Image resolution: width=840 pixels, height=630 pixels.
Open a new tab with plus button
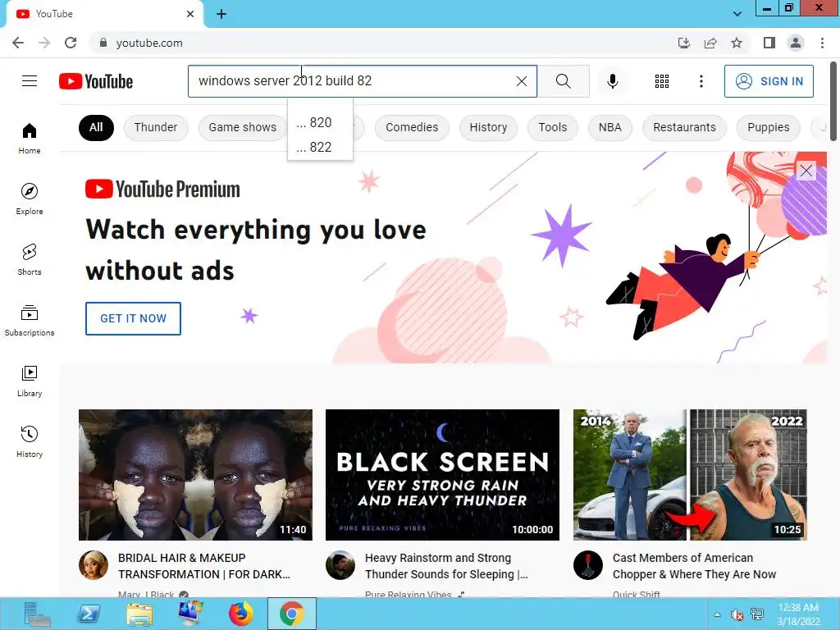[221, 14]
